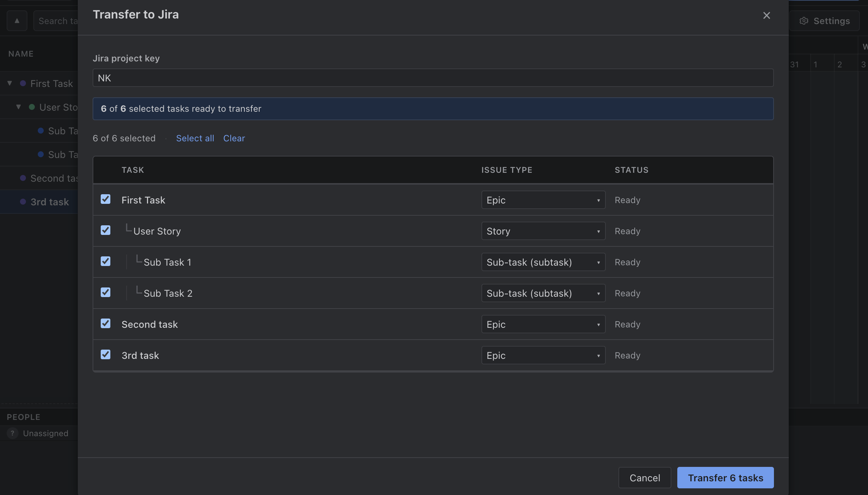The height and width of the screenshot is (495, 868).
Task: Uncheck the First Task checkbox
Action: click(x=106, y=199)
